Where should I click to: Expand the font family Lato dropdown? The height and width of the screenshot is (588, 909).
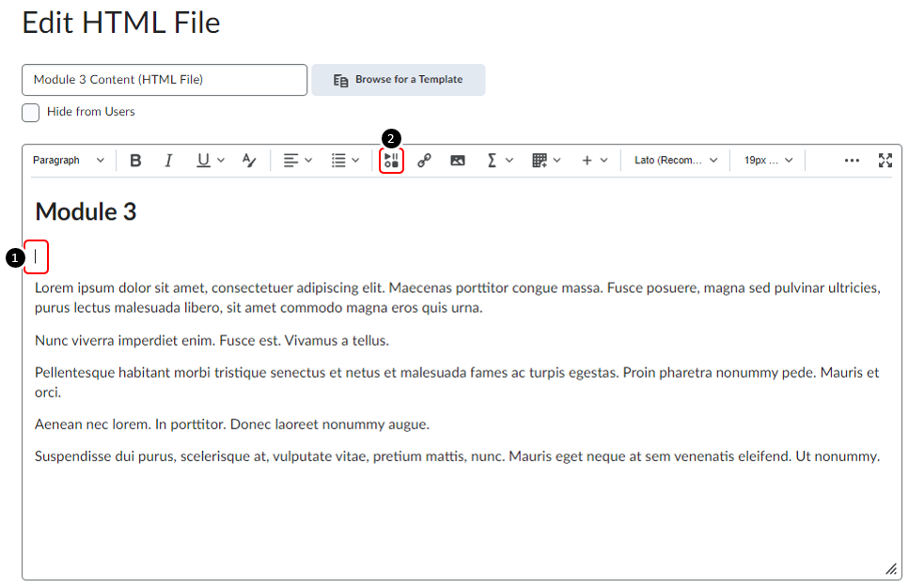pyautogui.click(x=676, y=161)
